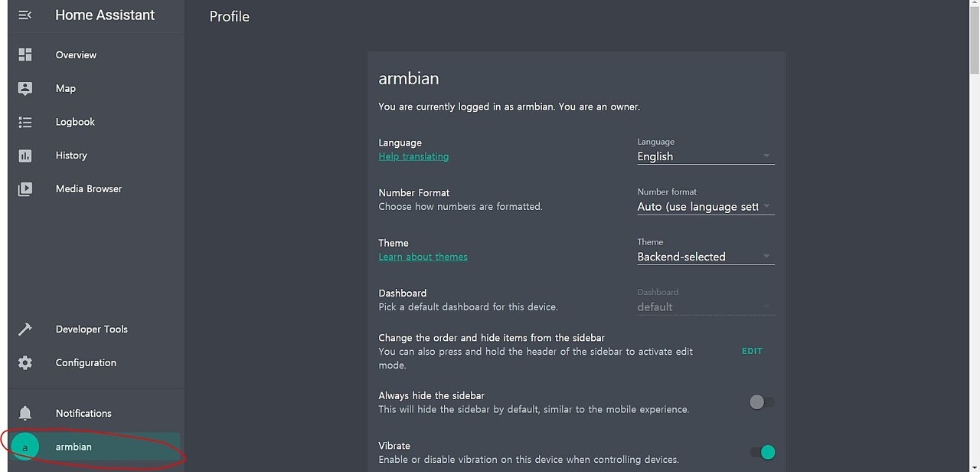Click the Map sidebar icon
980x472 pixels.
[25, 88]
